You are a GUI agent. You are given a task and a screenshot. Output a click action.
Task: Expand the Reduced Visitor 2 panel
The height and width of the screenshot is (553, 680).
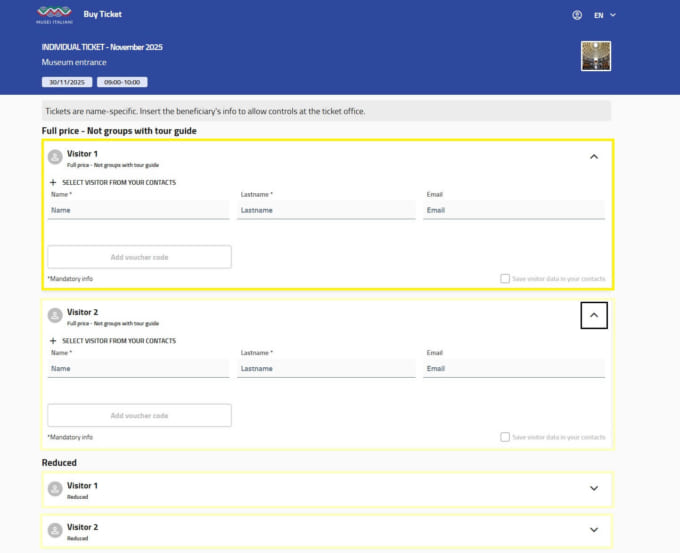(x=594, y=530)
